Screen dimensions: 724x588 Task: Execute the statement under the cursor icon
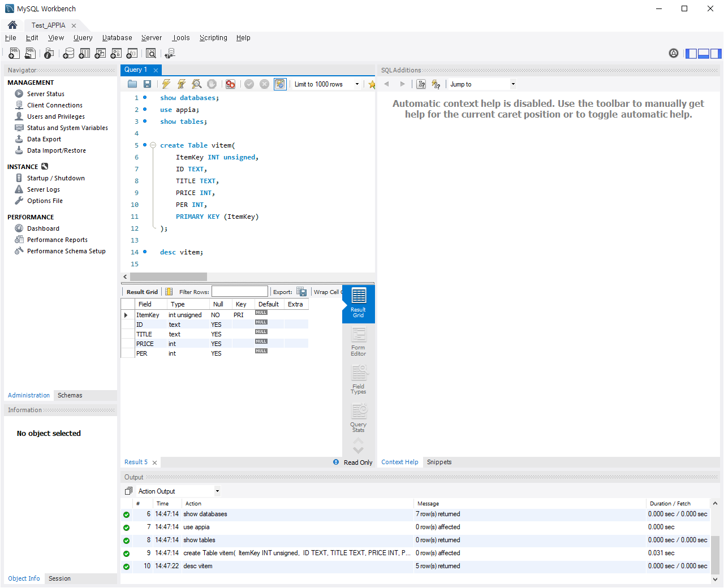pyautogui.click(x=182, y=84)
